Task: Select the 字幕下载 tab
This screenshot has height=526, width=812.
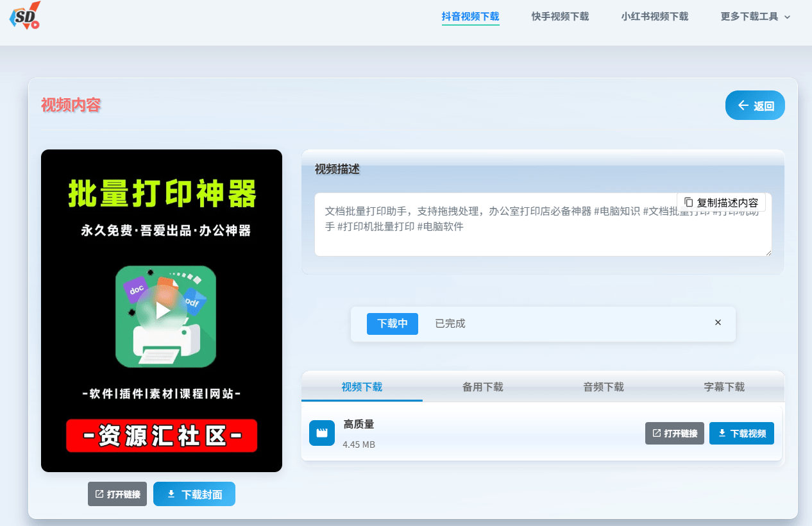Action: (723, 387)
